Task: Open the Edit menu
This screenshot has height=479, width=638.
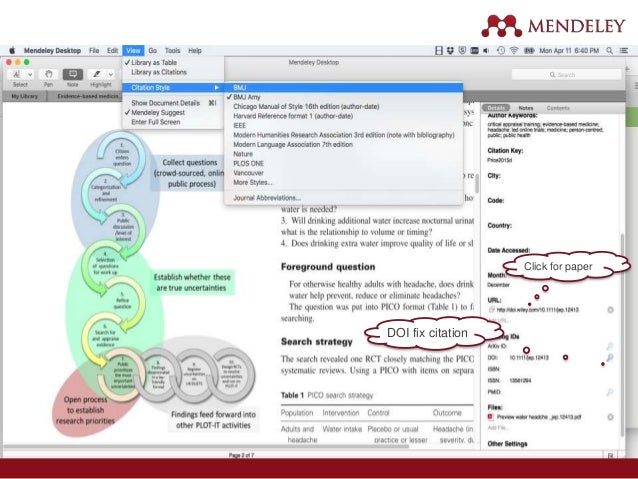Action: click(x=112, y=50)
